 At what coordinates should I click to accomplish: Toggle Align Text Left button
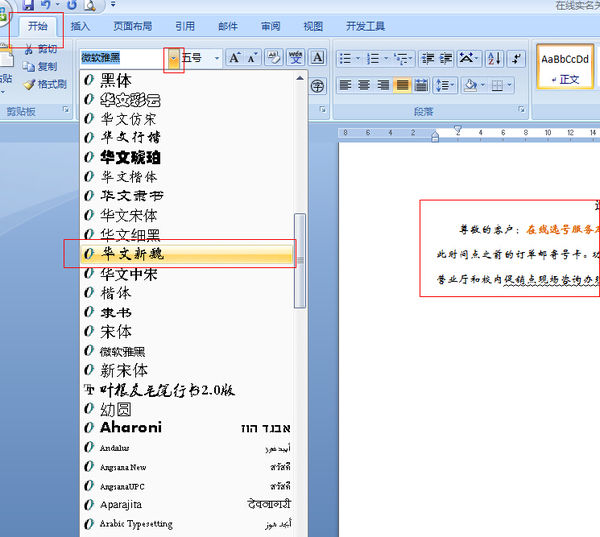[345, 85]
